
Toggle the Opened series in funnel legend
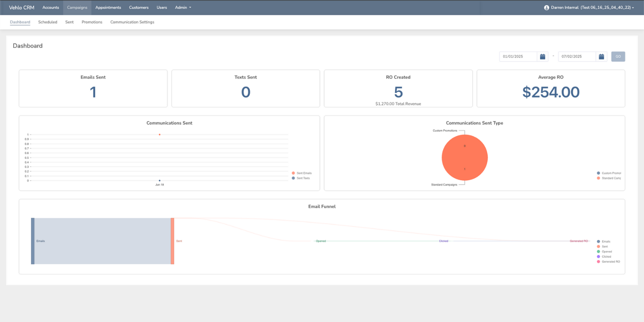598,252
